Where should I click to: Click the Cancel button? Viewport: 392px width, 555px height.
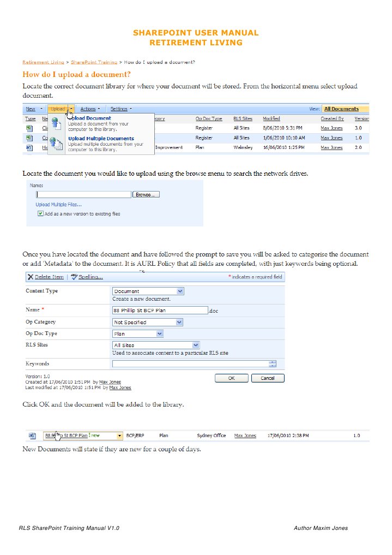point(268,378)
